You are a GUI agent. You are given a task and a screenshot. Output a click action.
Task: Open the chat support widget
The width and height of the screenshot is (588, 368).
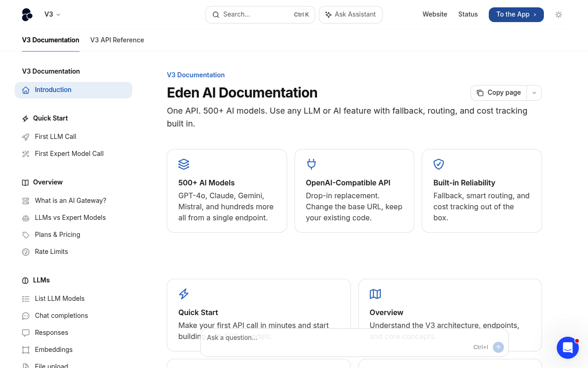tap(568, 348)
